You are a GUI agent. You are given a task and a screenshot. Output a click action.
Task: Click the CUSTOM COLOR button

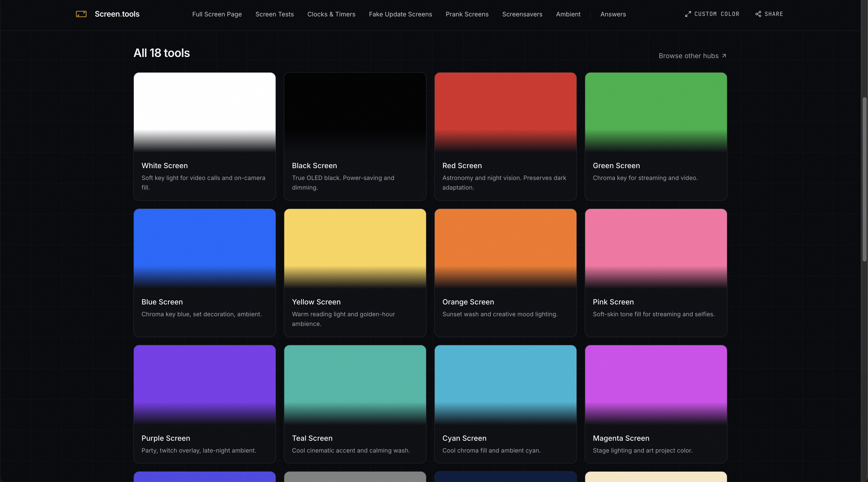click(712, 14)
